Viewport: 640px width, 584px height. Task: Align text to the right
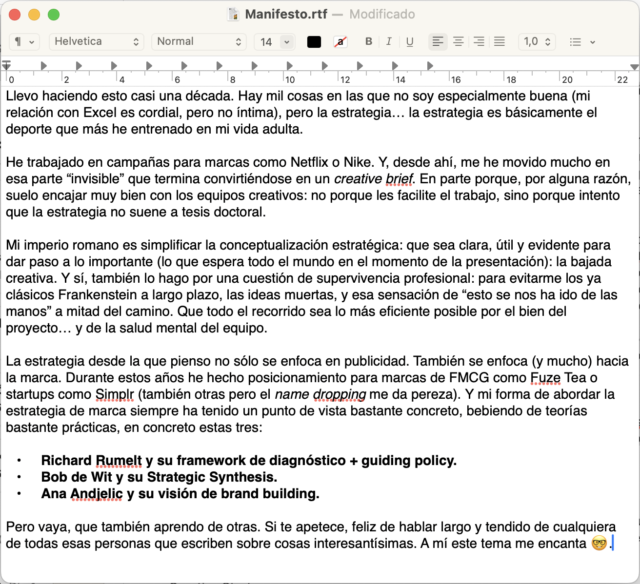479,42
